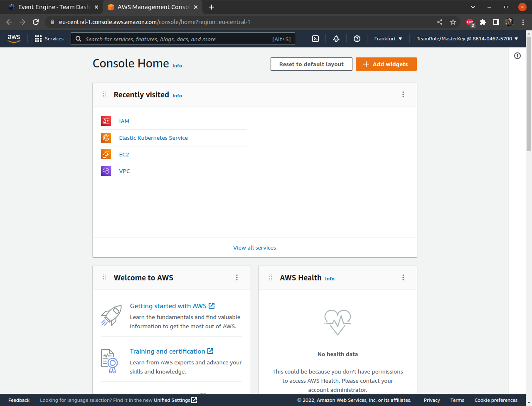Open the browser extensions puzzle icon
The width and height of the screenshot is (532, 406).
(x=483, y=22)
